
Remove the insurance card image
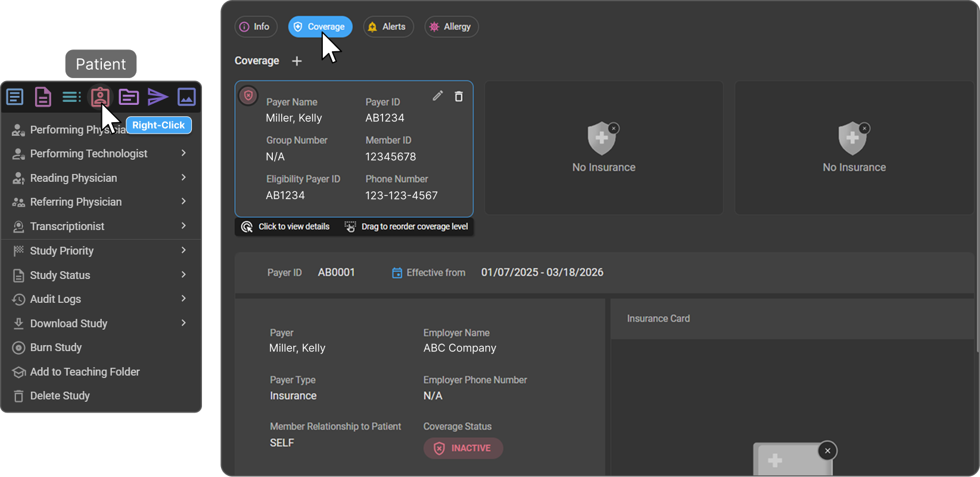827,451
